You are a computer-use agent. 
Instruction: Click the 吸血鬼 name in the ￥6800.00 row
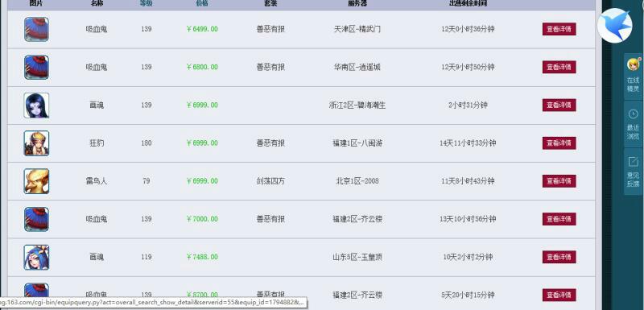pyautogui.click(x=97, y=67)
